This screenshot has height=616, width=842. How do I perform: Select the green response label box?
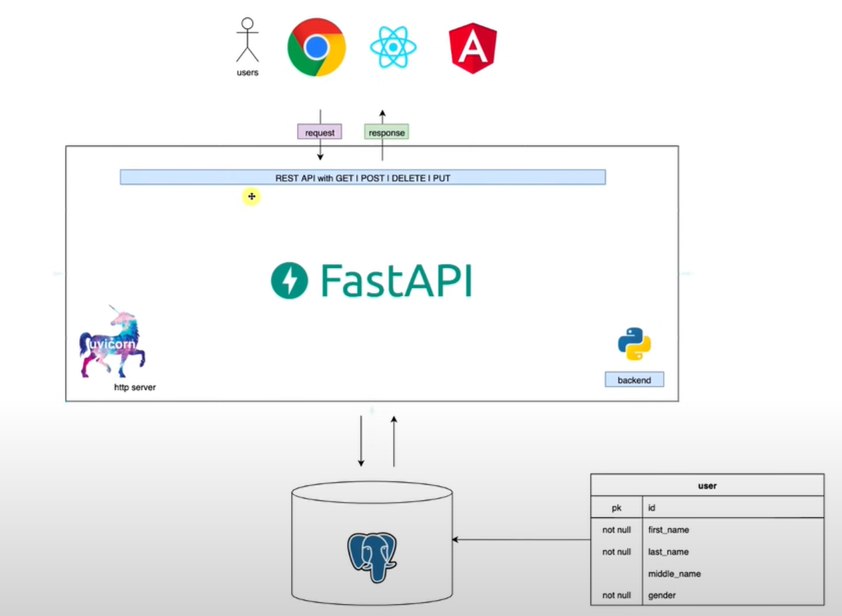pos(386,132)
